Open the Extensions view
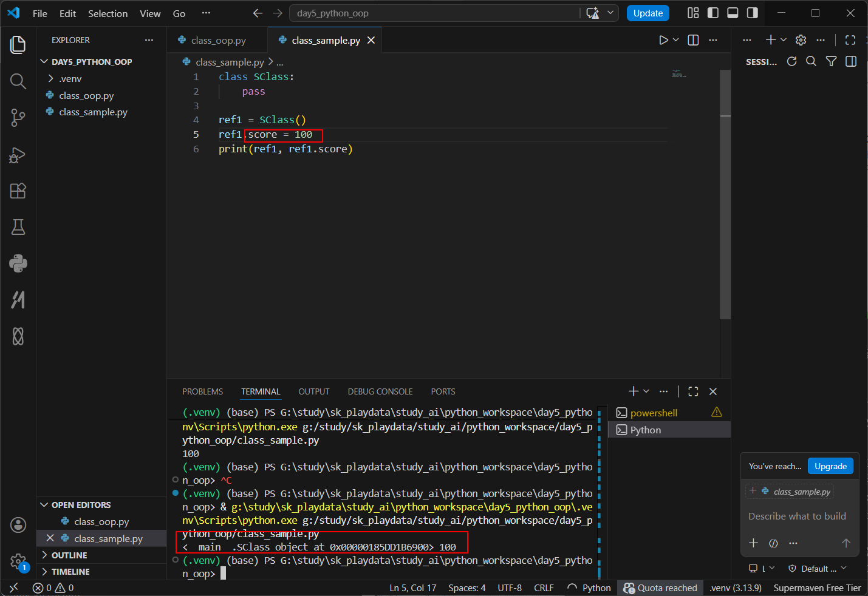868x596 pixels. (18, 191)
